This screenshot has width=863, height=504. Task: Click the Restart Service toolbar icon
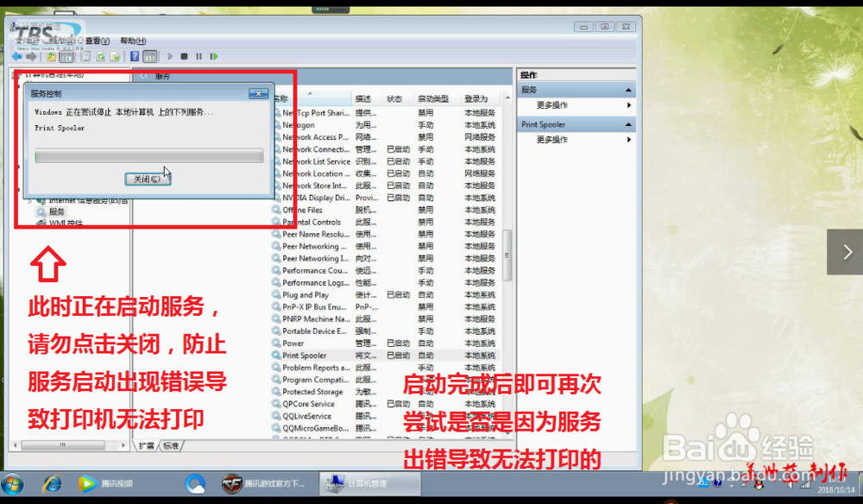[214, 56]
